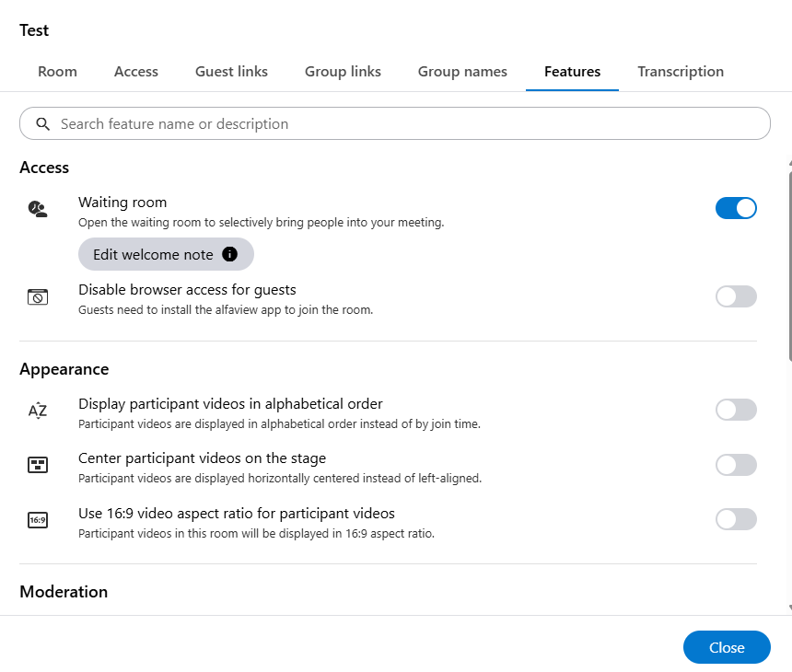Click the Disable browser access icon
This screenshot has height=672, width=792.
coord(37,297)
